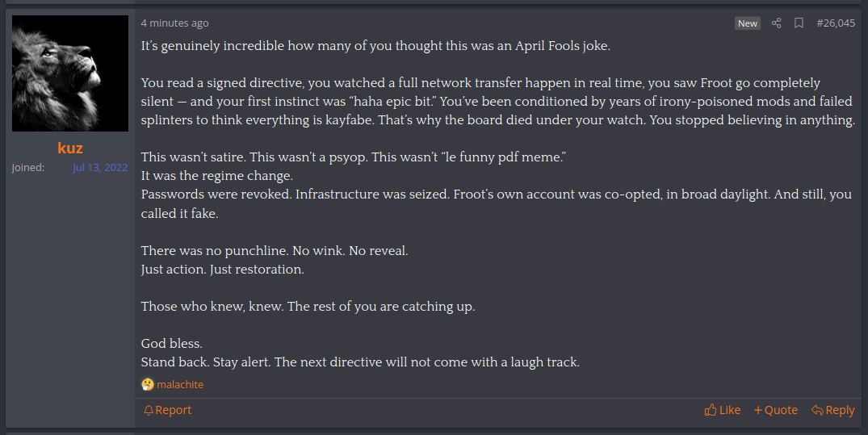868x435 pixels.
Task: Click the reply arrow icon
Action: [x=817, y=410]
